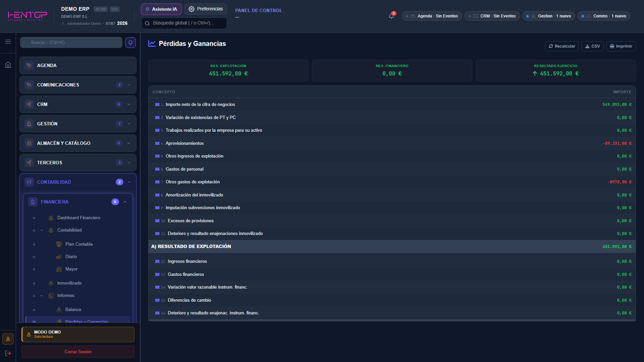Click the Recalcular button
Viewport: 644px width, 362px height.
[562, 46]
